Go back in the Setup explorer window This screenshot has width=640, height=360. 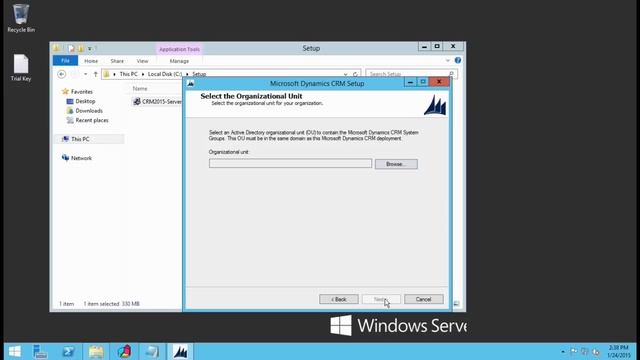62,74
